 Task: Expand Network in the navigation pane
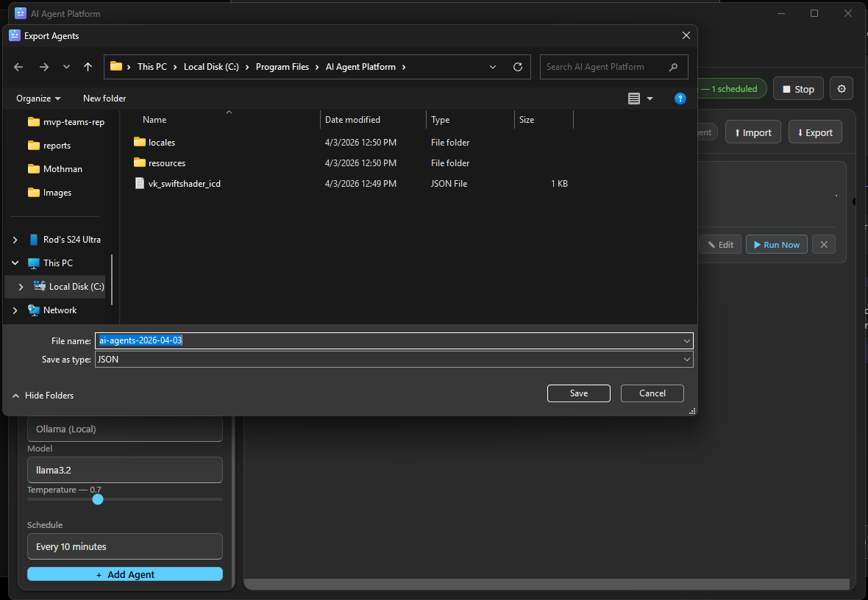click(x=15, y=310)
